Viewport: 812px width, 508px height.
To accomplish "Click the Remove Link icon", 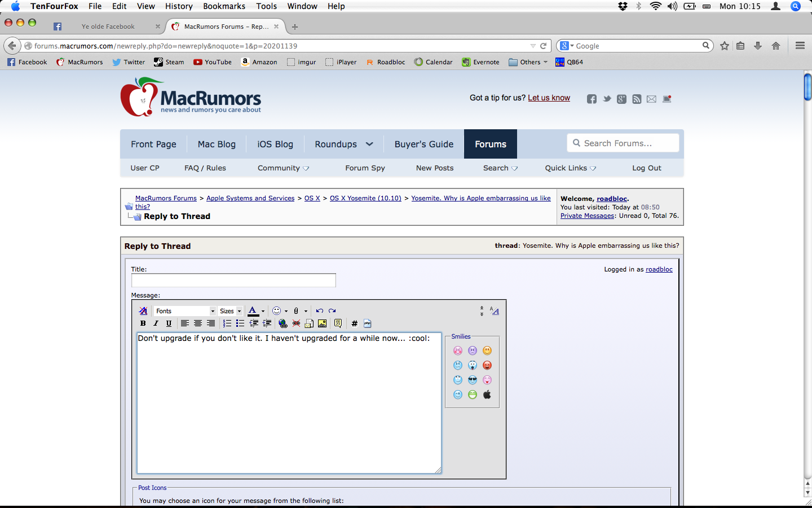I will click(296, 323).
